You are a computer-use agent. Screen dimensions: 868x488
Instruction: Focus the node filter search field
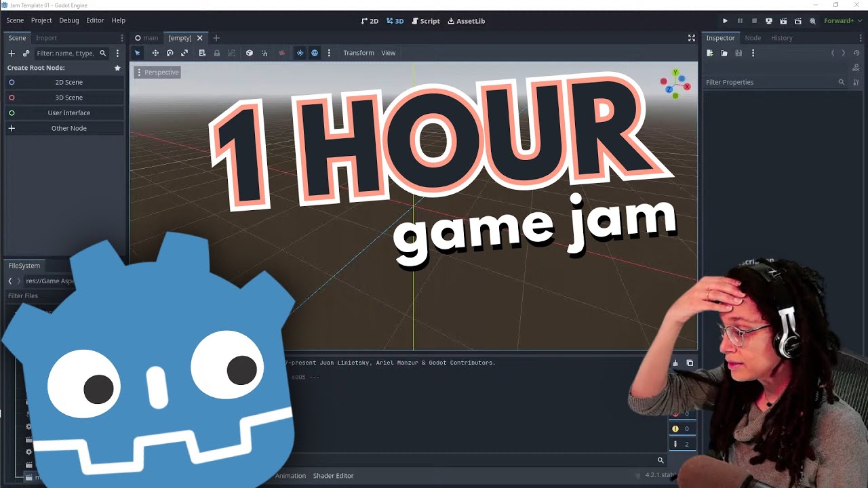pos(71,53)
